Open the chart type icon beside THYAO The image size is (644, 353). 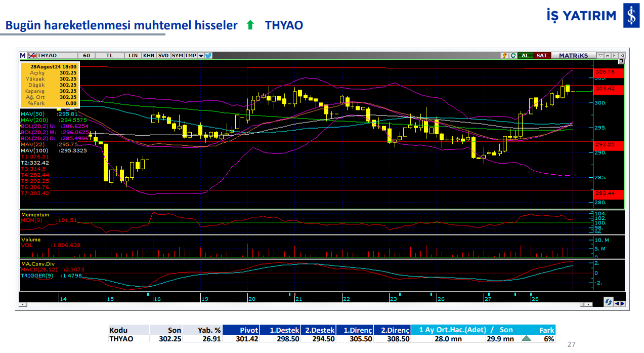pyautogui.click(x=31, y=55)
